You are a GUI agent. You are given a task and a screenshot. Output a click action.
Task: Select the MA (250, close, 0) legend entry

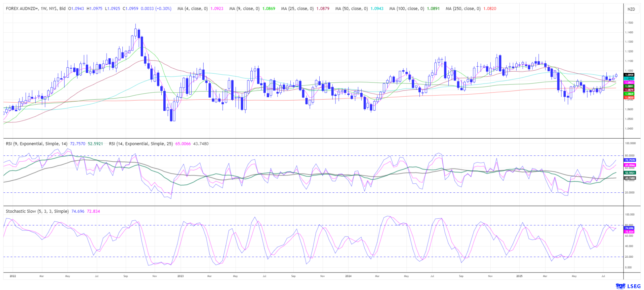coord(463,8)
